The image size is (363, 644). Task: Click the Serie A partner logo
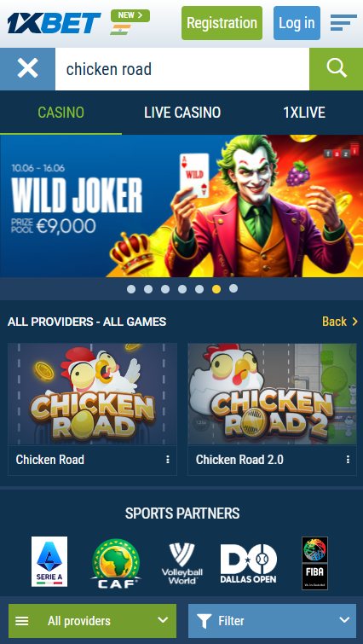tap(49, 561)
